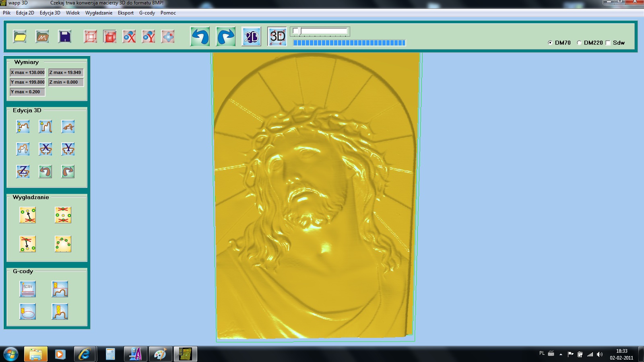The height and width of the screenshot is (362, 644).
Task: Click the volume icon in system tray
Action: tap(600, 354)
